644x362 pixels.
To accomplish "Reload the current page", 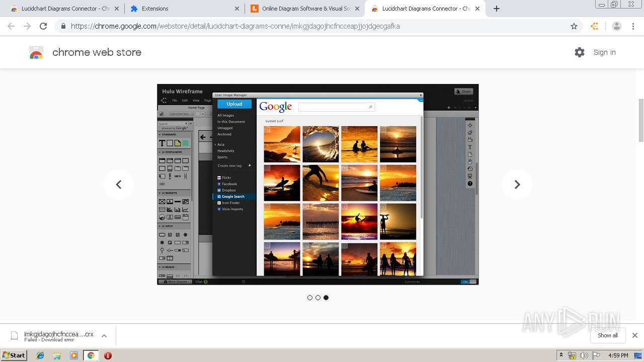I will 43,26.
